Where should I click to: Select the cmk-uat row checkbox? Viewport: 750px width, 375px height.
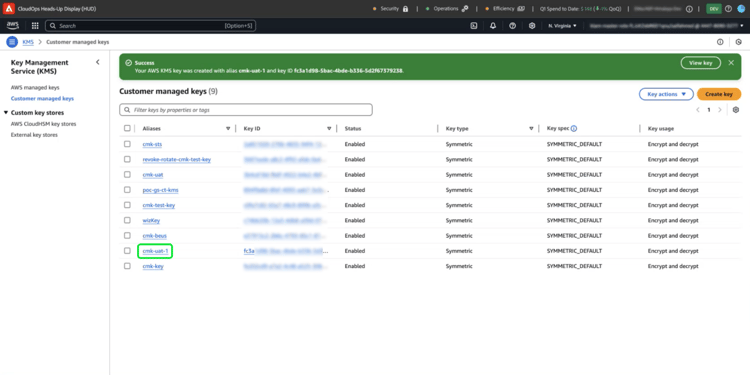pos(127,174)
